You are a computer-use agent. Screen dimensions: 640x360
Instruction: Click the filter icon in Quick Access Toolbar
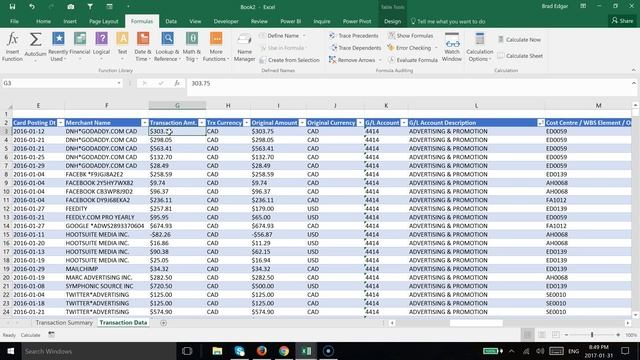(x=90, y=7)
